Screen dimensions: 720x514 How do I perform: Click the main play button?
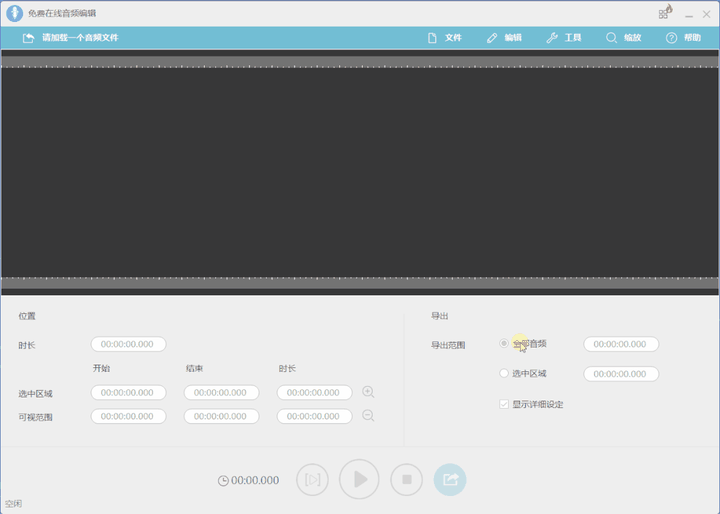coord(359,479)
